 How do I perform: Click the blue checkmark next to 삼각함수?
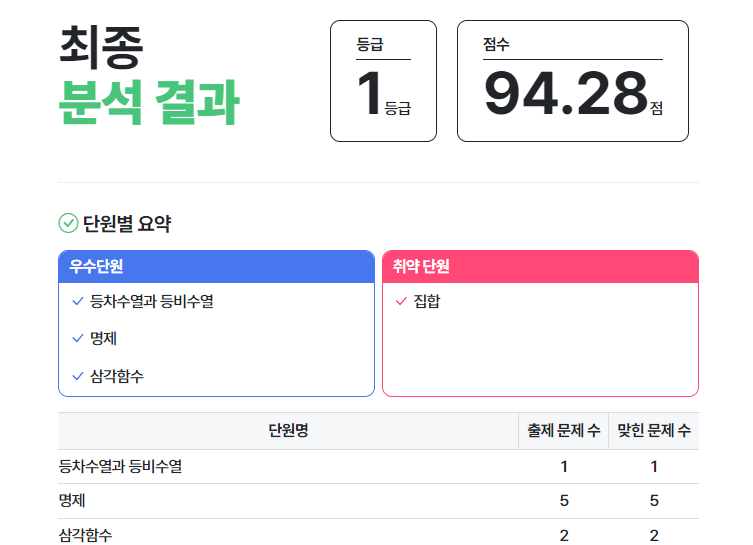coord(78,376)
